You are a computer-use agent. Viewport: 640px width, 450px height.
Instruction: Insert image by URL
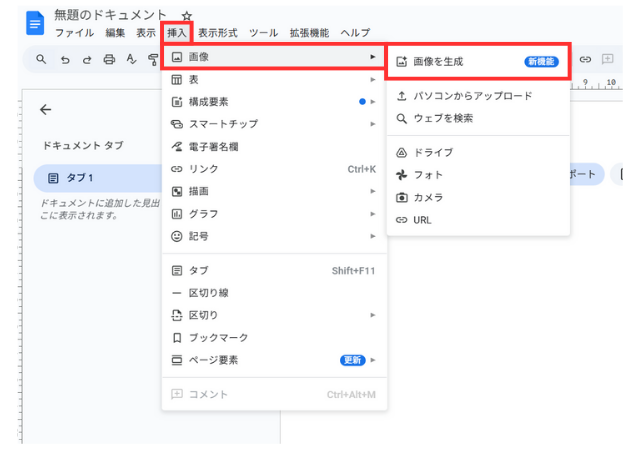tap(478, 220)
